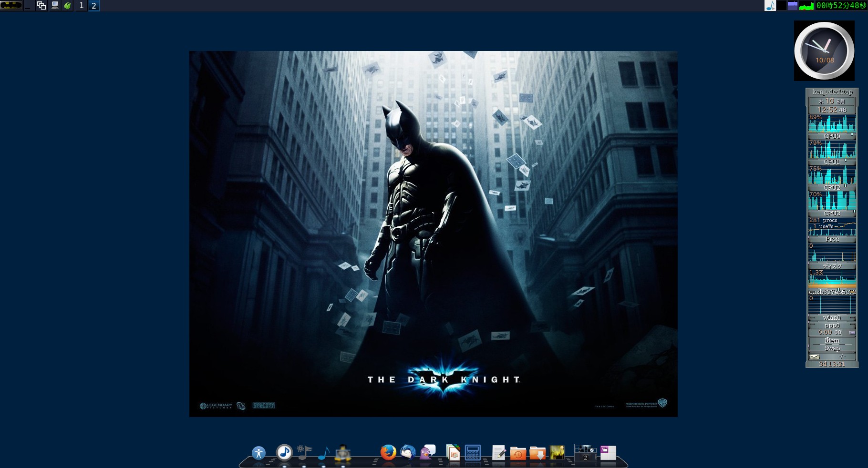Image resolution: width=868 pixels, height=468 pixels.
Task: Toggle the window-stack applet in the top panel
Action: click(x=41, y=6)
